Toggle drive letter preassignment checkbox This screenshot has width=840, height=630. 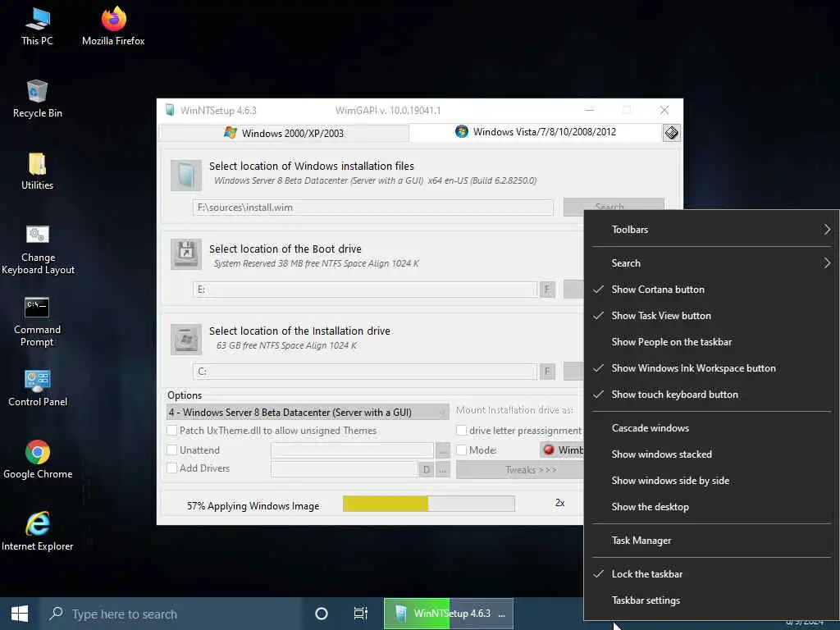coord(461,431)
